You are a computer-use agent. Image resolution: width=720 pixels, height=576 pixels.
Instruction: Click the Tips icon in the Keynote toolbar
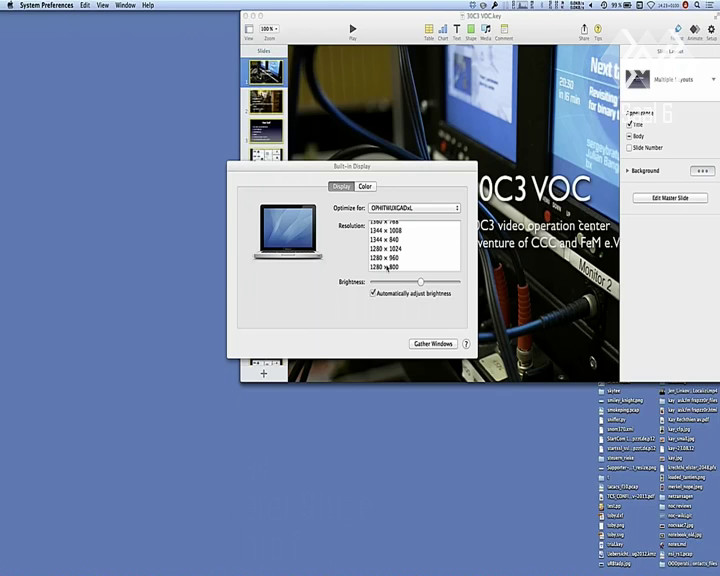(598, 32)
